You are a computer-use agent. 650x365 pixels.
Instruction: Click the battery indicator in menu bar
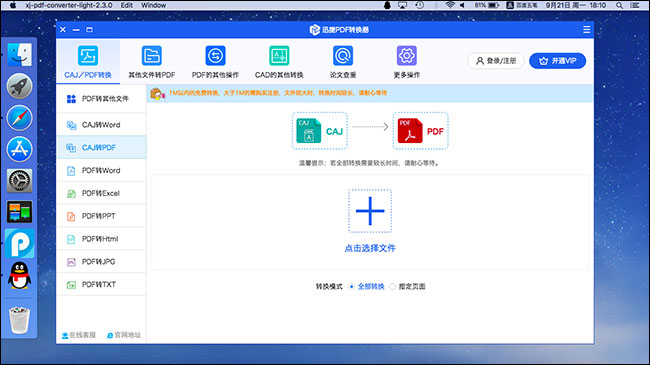coord(487,5)
